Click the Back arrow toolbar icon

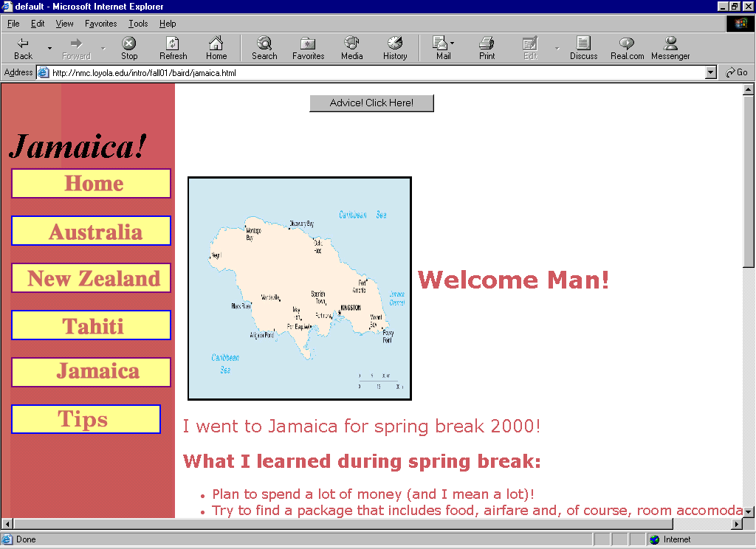(23, 44)
